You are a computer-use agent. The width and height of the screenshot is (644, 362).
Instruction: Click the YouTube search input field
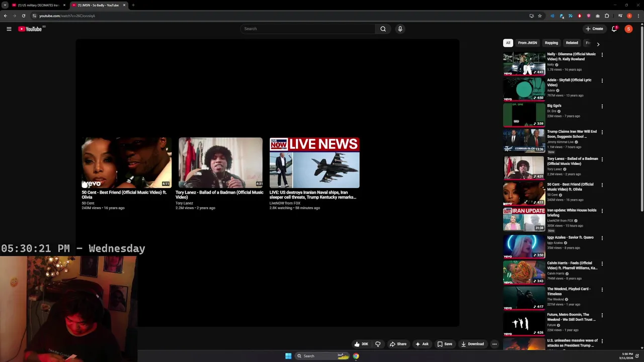[308, 29]
